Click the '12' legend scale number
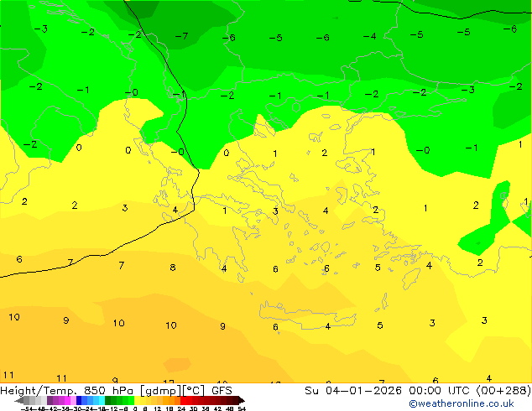The height and width of the screenshot is (411, 532). click(158, 408)
